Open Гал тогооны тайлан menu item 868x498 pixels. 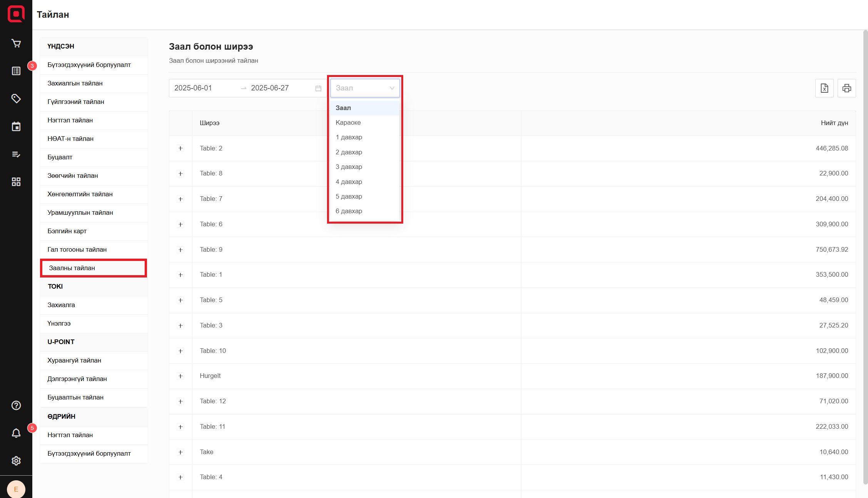[77, 250]
